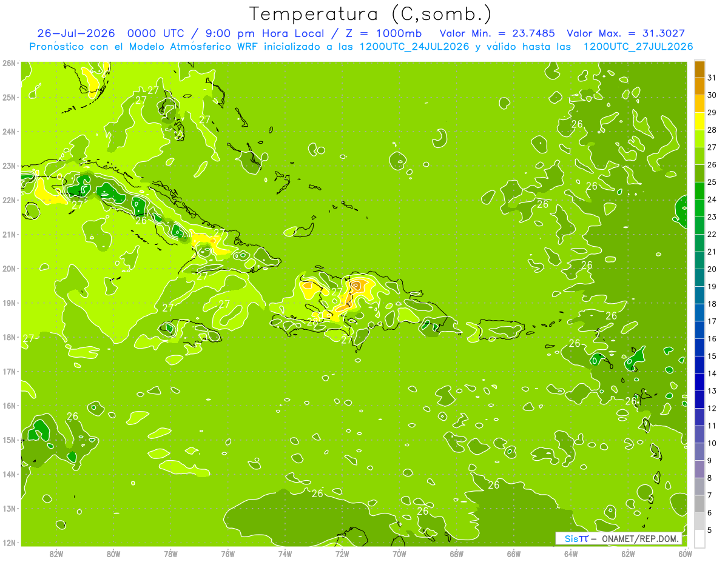
Task: Click the '8' value on the color scale
Action: point(709,478)
